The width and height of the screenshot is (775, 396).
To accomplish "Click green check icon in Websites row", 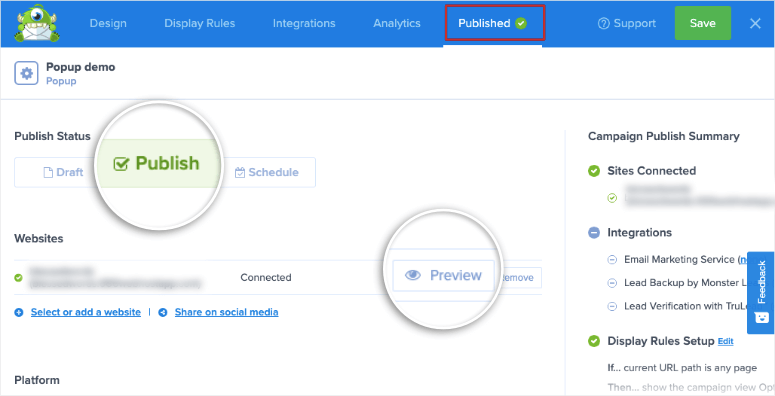I will tap(18, 278).
